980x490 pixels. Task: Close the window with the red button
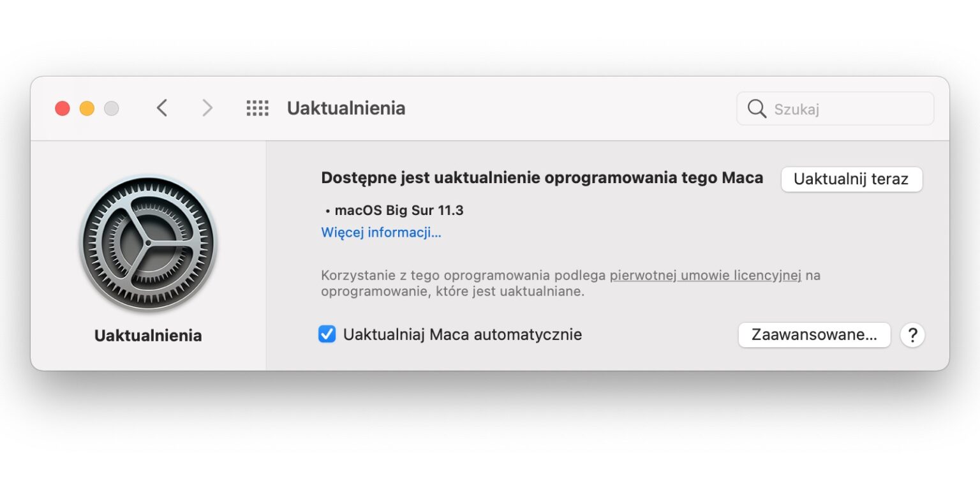pos(63,108)
